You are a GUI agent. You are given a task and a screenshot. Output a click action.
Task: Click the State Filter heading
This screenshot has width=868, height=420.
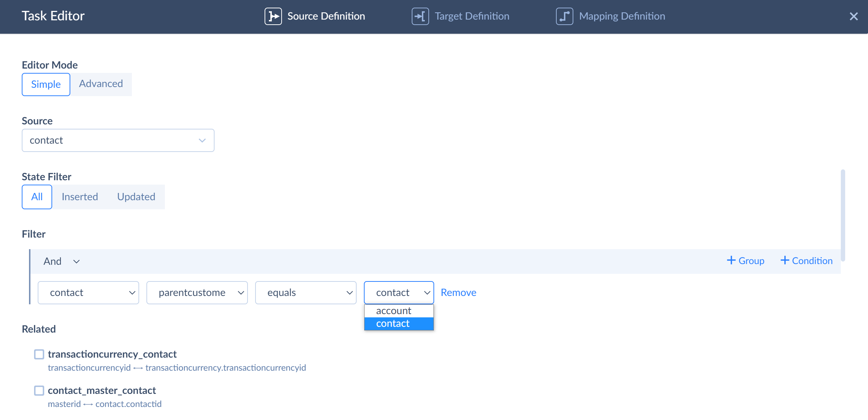(46, 177)
